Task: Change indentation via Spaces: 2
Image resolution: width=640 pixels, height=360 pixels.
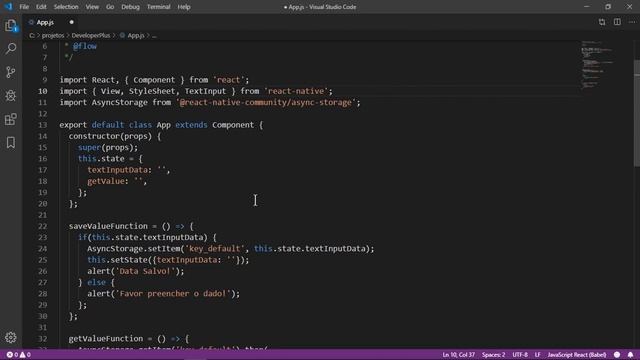Action: 493,355
